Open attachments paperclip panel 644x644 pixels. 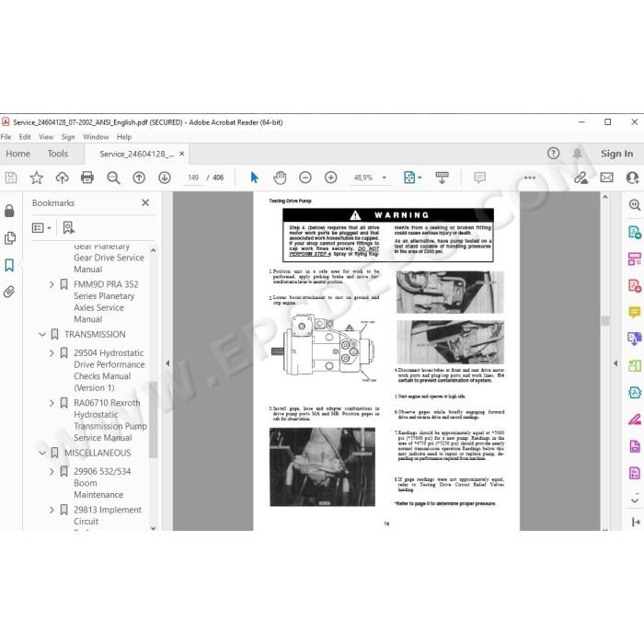pos(9,292)
